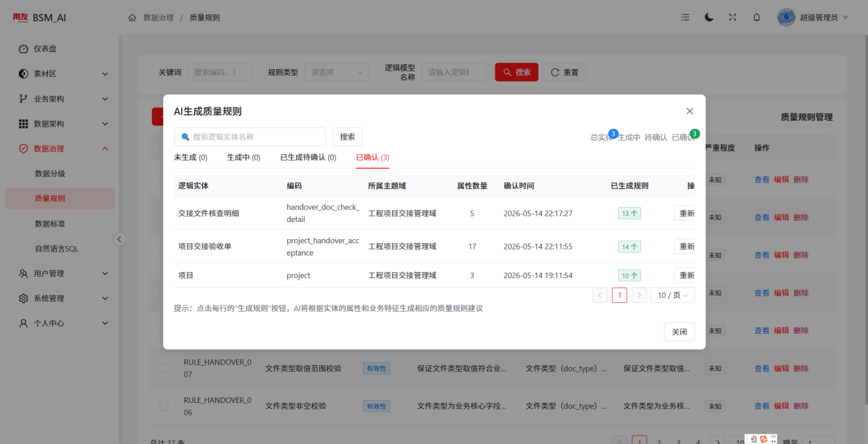Click page 1 in the dialog pagination
Image resolution: width=868 pixels, height=444 pixels.
pyautogui.click(x=619, y=295)
